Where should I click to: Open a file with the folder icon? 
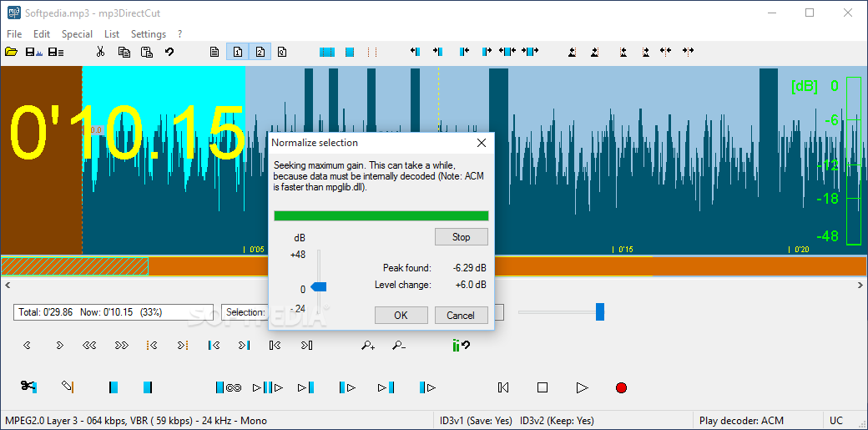point(11,52)
